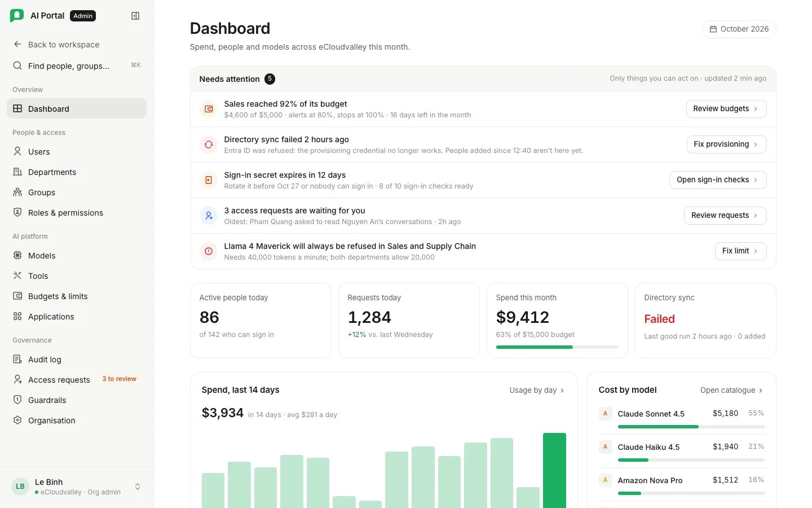812x508 pixels.
Task: Click the Claude Haiku 4.5 row
Action: pyautogui.click(x=681, y=451)
